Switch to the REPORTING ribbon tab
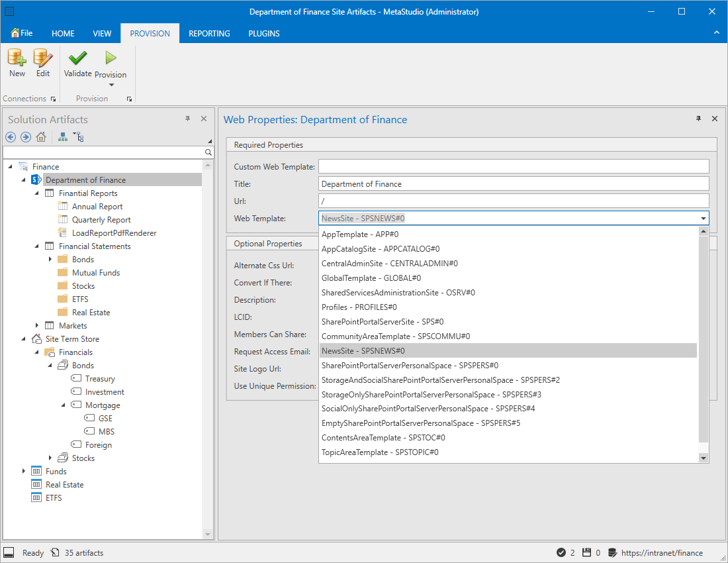 click(209, 33)
